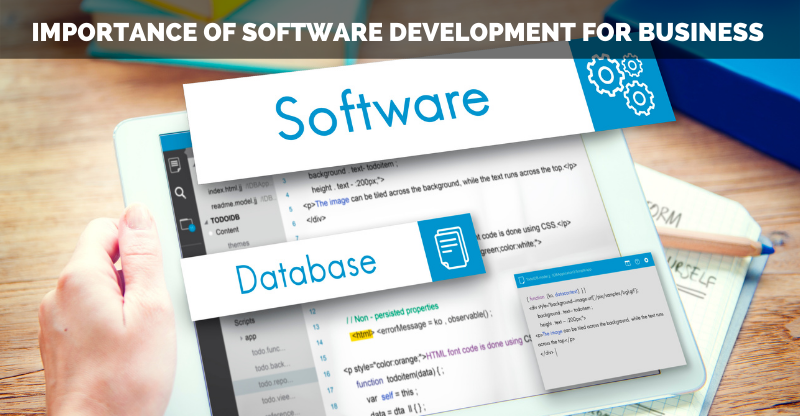Open the todo.func... file

[268, 351]
